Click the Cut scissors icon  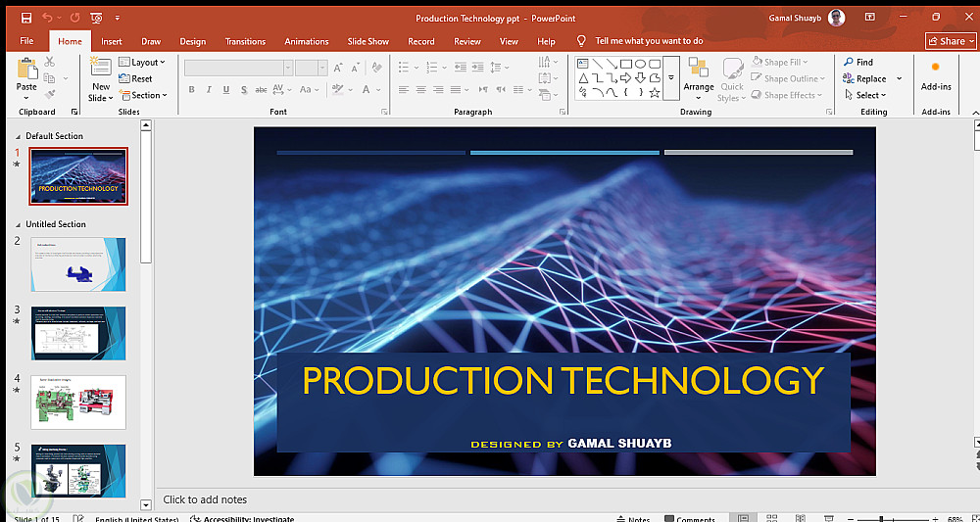(50, 61)
